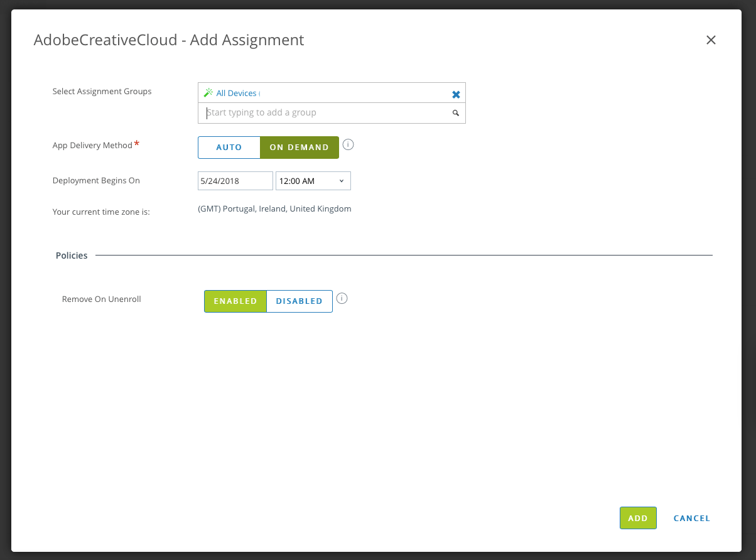The height and width of the screenshot is (560, 756).
Task: Remove the All Devices group with blue X
Action: pyautogui.click(x=456, y=94)
